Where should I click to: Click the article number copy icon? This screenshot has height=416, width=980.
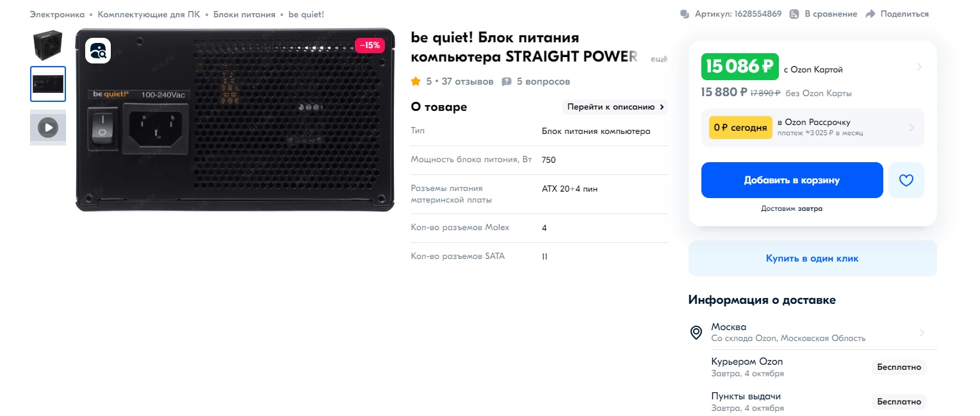click(685, 14)
